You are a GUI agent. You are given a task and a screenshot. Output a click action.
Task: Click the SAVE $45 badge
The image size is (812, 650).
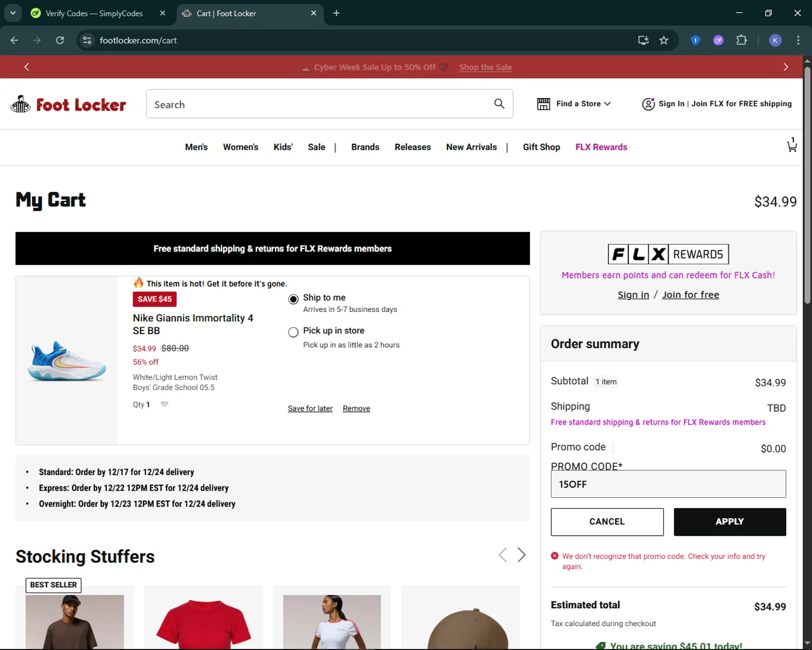tap(154, 299)
